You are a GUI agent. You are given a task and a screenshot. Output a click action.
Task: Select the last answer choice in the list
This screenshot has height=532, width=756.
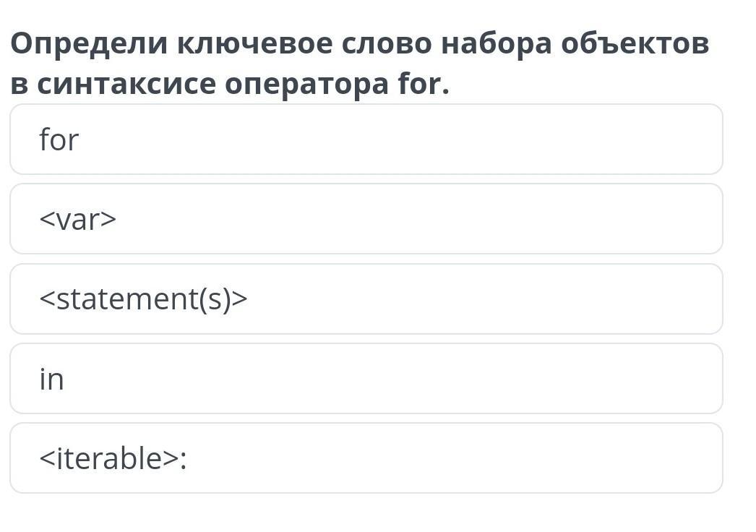click(x=366, y=458)
